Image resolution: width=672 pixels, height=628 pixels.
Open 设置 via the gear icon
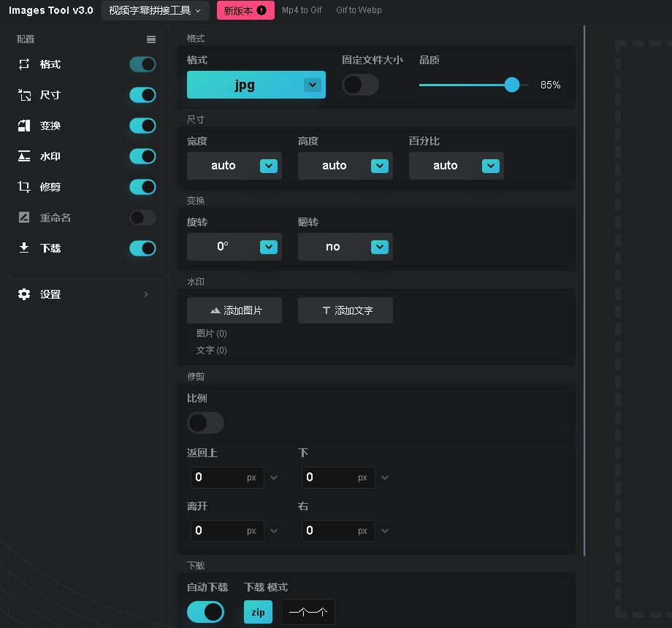24,294
